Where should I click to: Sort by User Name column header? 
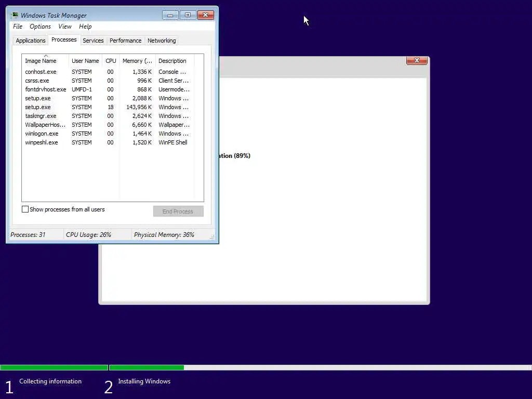[85, 61]
